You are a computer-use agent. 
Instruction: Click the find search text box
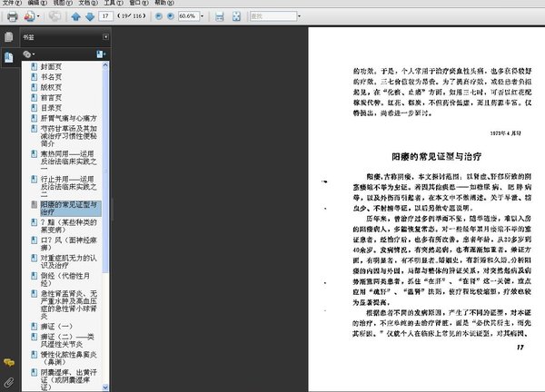point(273,16)
